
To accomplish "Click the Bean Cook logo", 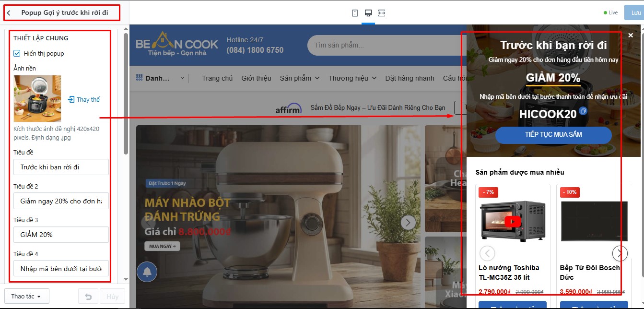I will point(177,44).
